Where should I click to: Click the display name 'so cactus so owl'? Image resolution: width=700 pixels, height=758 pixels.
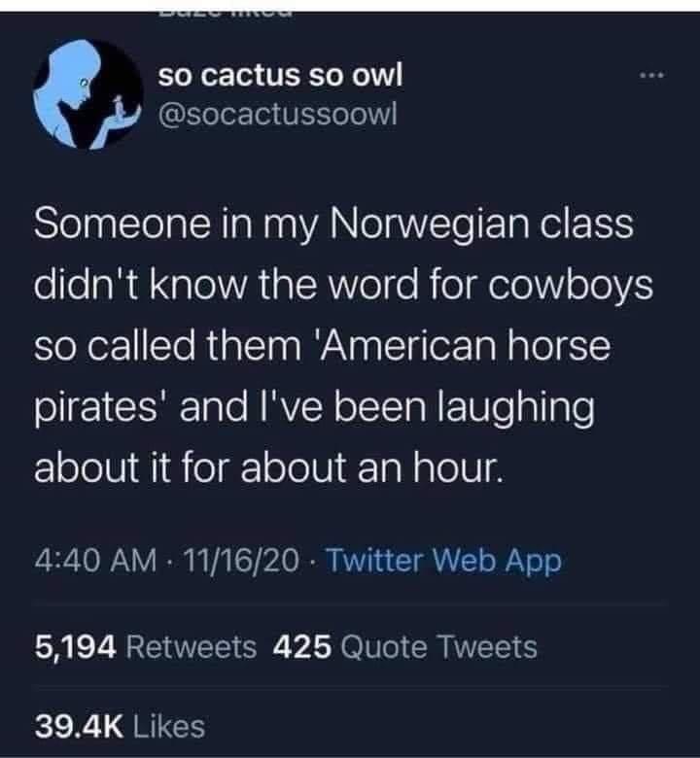point(279,74)
